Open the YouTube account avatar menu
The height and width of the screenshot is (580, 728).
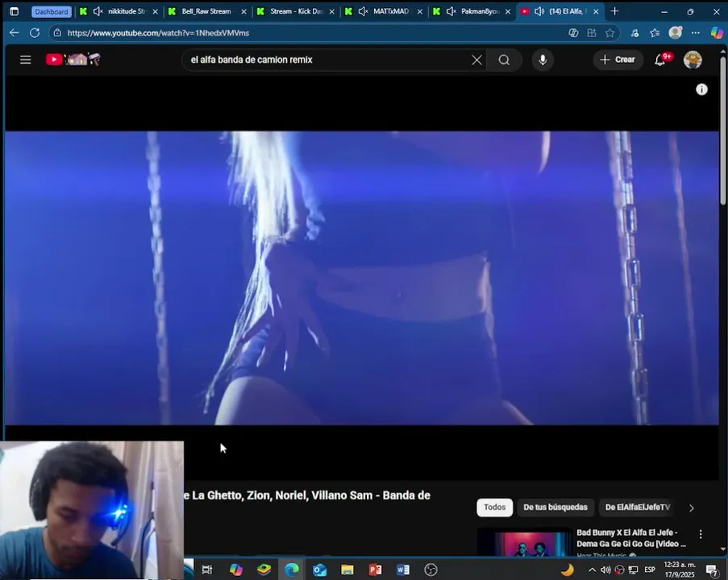693,60
